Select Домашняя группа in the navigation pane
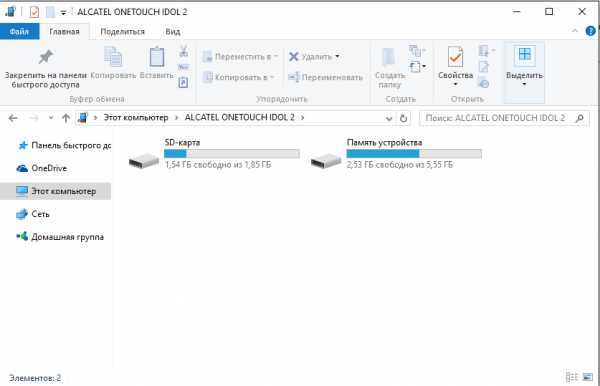 pos(60,237)
